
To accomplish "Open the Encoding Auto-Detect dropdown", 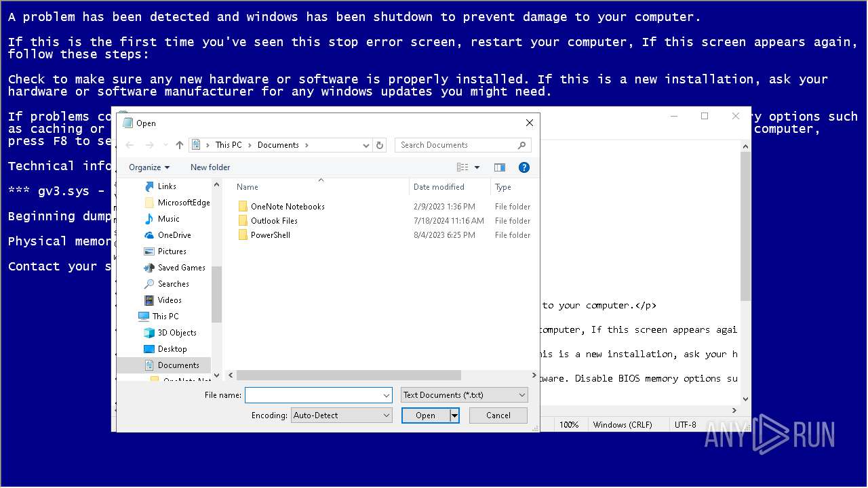I will pyautogui.click(x=341, y=415).
